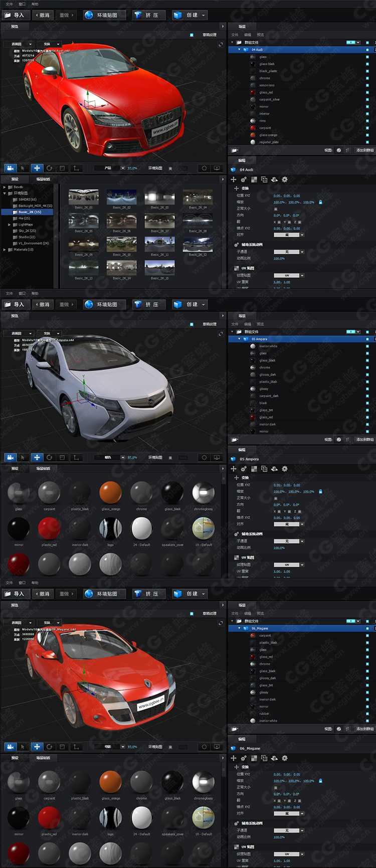
Task: Pick plastic_red material swatch in the Megane library
Action: coord(49,817)
